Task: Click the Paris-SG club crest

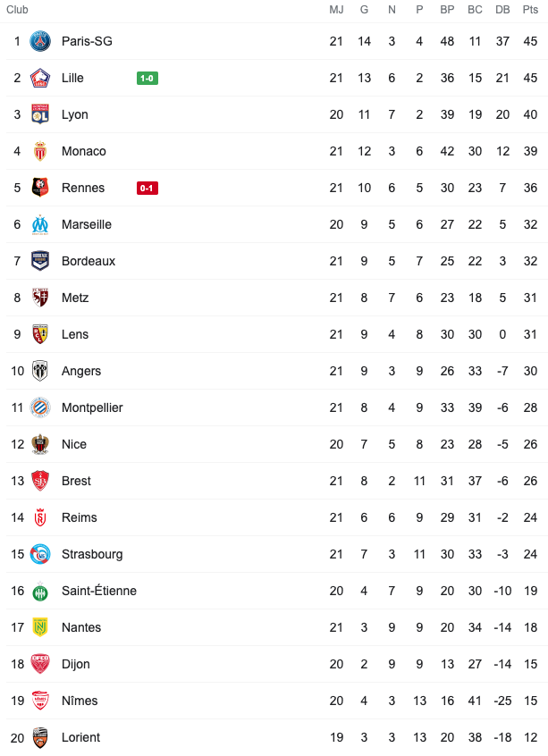Action: (40, 41)
